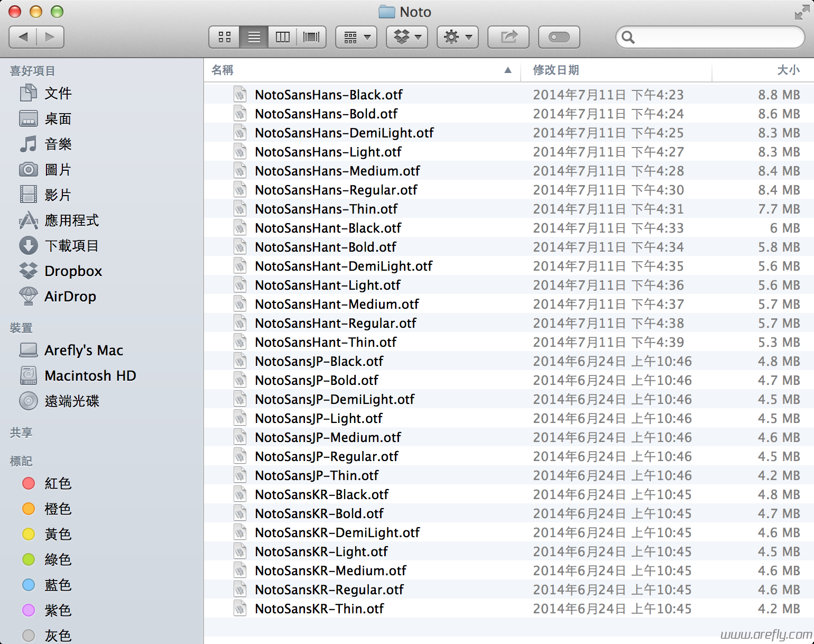Select file NotoSansKR-Thin.otf
The width and height of the screenshot is (814, 644).
pyautogui.click(x=508, y=609)
